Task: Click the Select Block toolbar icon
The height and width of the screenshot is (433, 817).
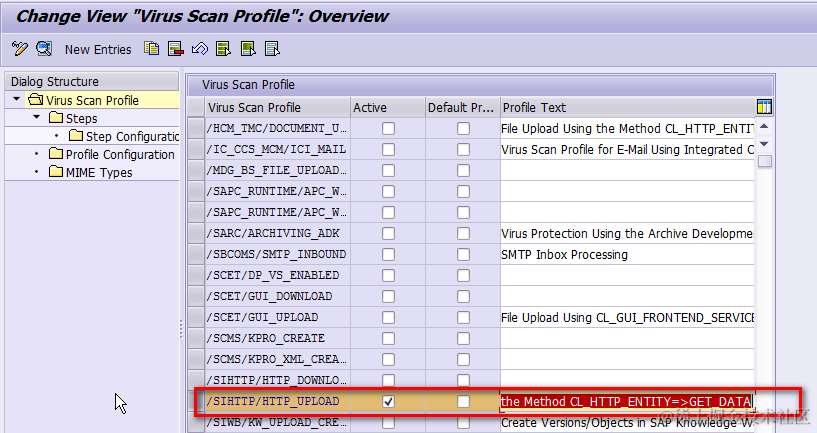Action: (248, 49)
